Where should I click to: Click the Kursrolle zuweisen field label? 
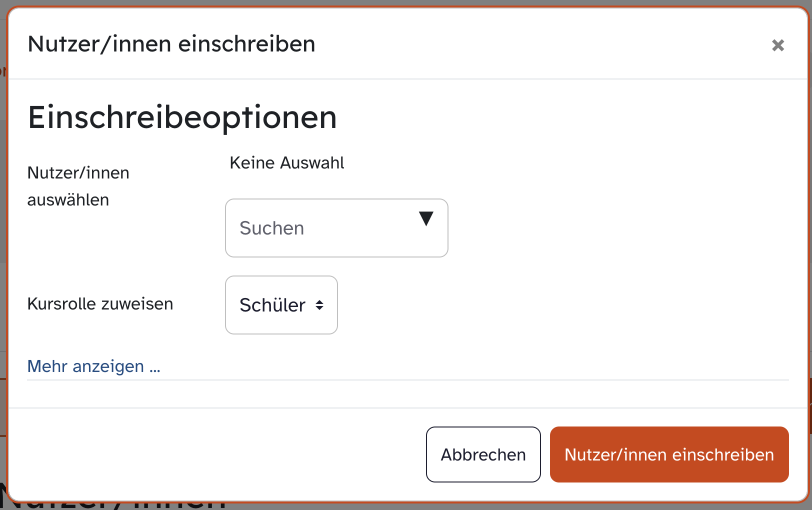(100, 304)
